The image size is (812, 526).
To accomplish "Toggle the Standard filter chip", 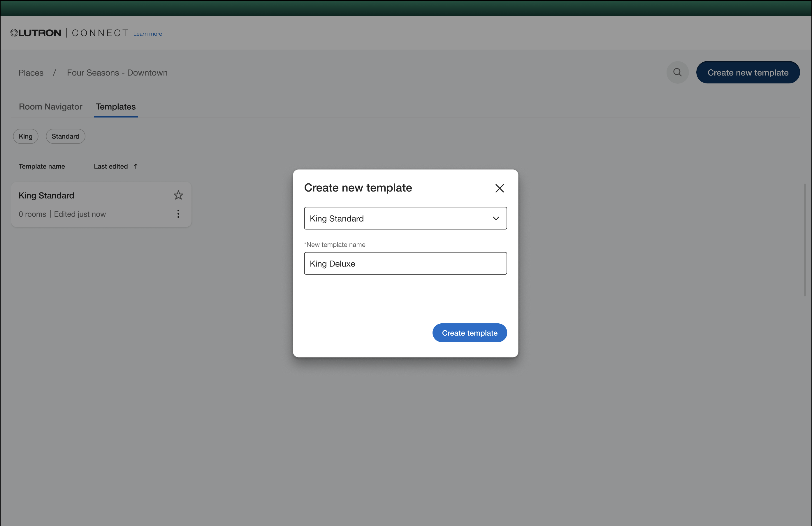I will (x=66, y=136).
